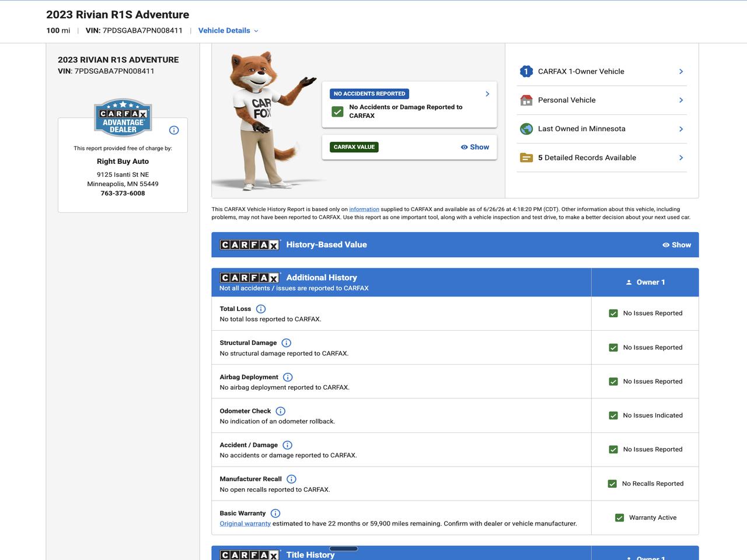Screen dimensions: 747x560
Task: Click the CARFAX Advantage Dealer badge
Action: [123, 117]
